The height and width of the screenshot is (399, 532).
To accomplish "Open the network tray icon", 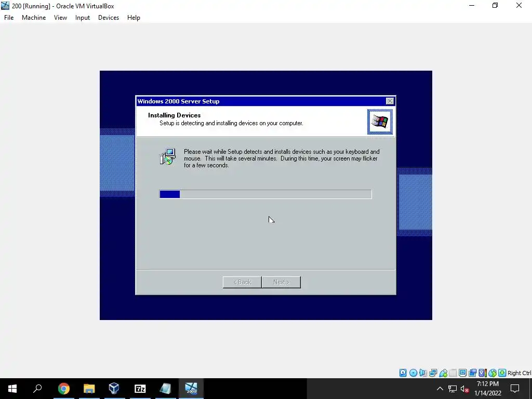I will [x=453, y=389].
